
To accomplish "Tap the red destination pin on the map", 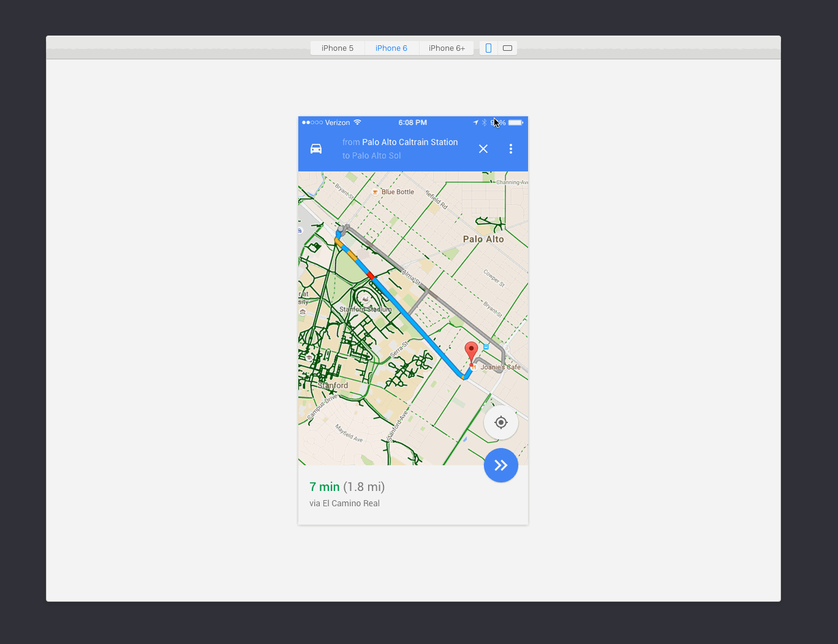I will [471, 353].
